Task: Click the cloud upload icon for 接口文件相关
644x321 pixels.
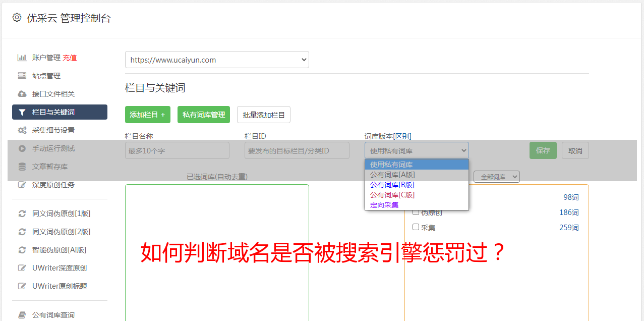Action: (x=22, y=94)
